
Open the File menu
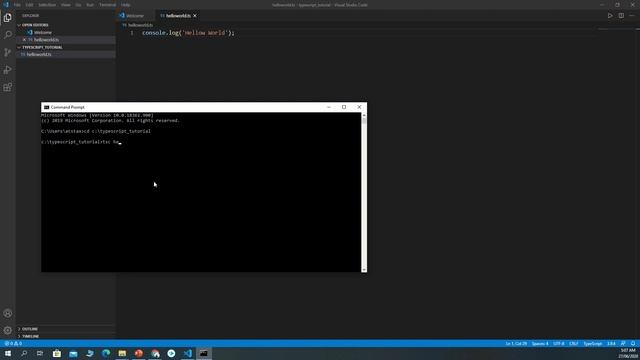[17, 5]
